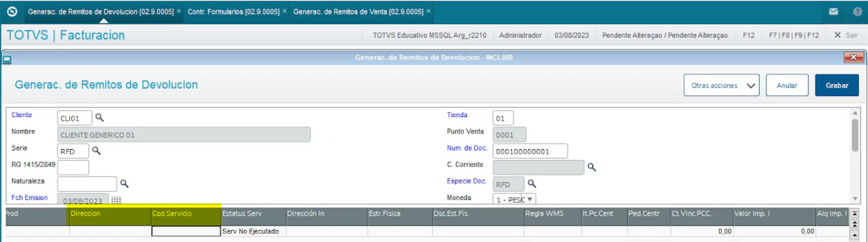Click the Nombre field CLIENTE GENERICO 01
This screenshot has width=868, height=242.
pyautogui.click(x=184, y=135)
